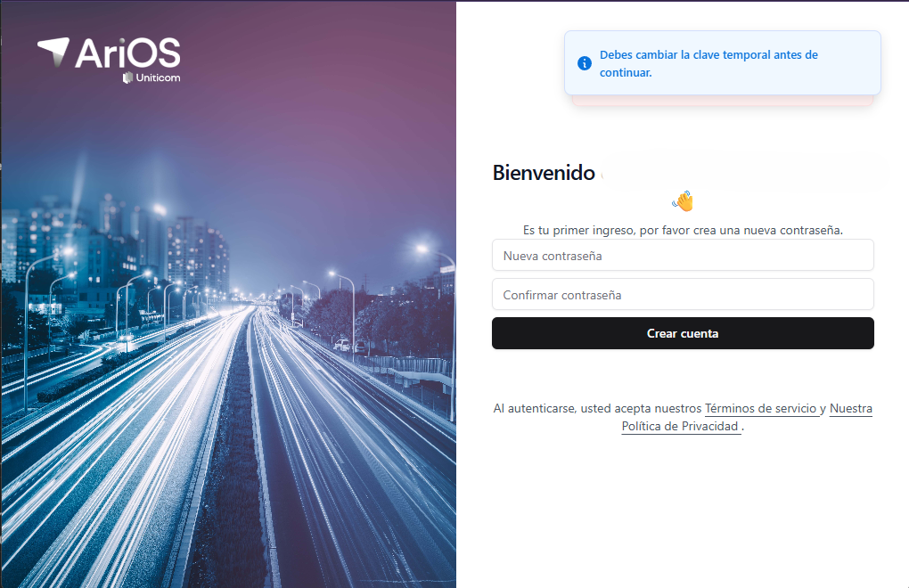Click the Bienvenido heading
909x588 pixels.
point(544,173)
